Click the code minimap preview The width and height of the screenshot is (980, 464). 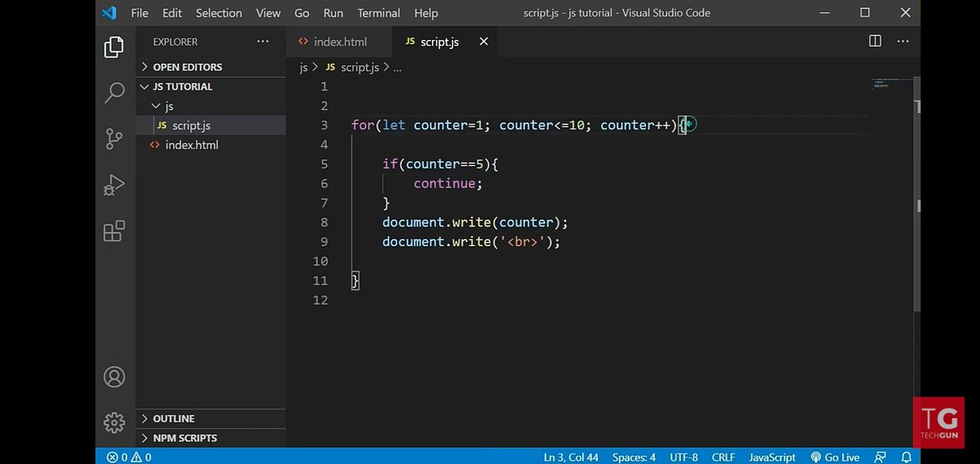(x=890, y=83)
